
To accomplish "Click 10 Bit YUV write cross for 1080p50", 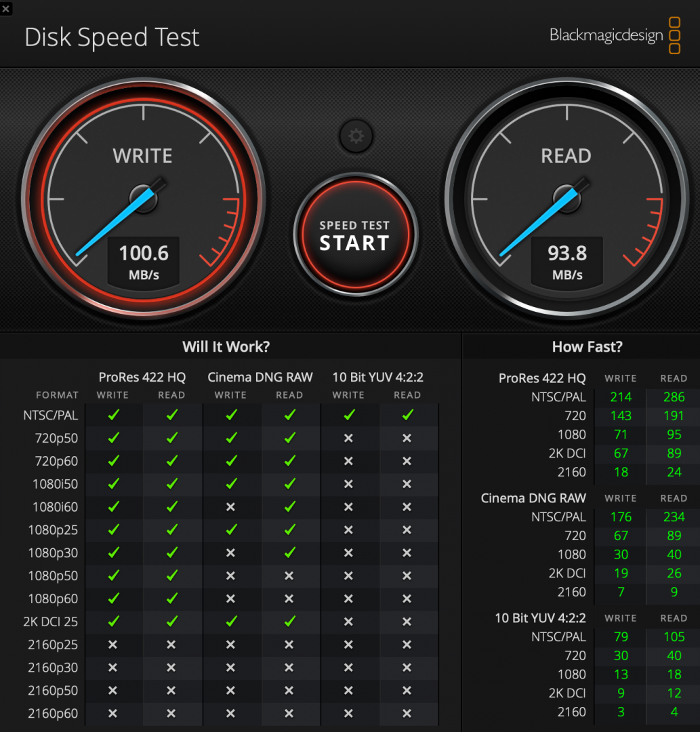I will pyautogui.click(x=348, y=575).
